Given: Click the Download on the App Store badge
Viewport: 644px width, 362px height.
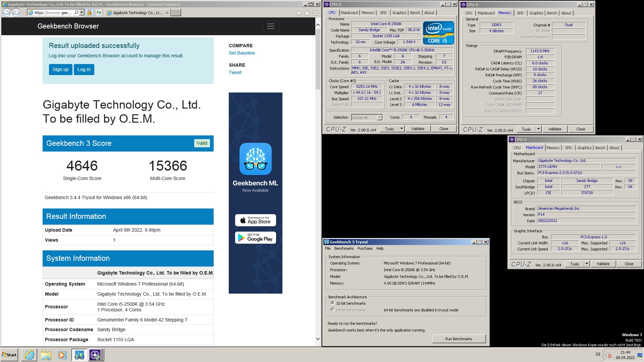Looking at the screenshot, I should [256, 220].
